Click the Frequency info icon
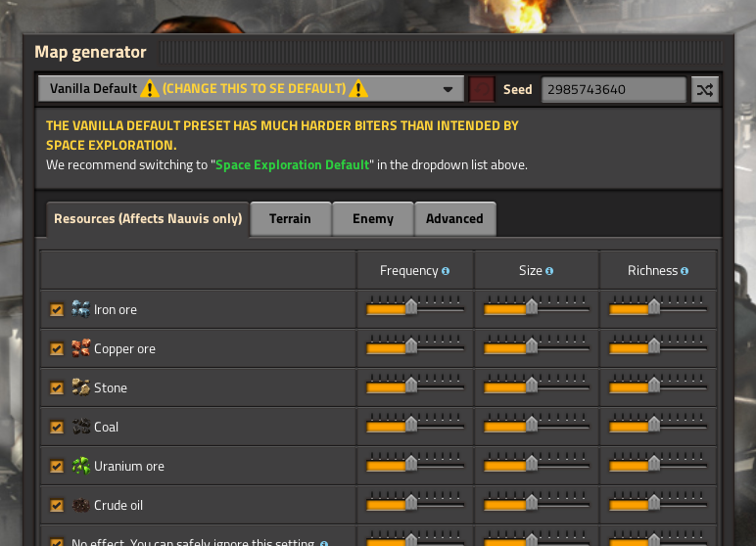The image size is (756, 546). 446,271
